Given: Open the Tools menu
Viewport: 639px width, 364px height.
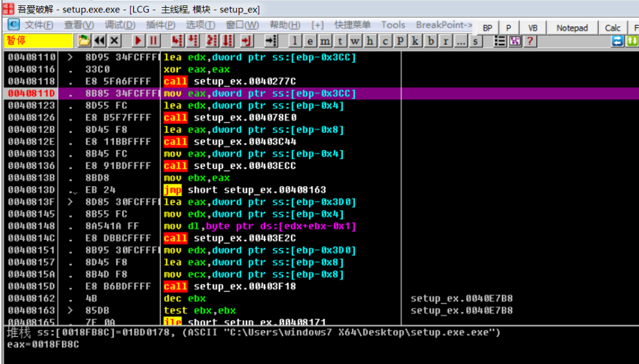Looking at the screenshot, I should [393, 25].
